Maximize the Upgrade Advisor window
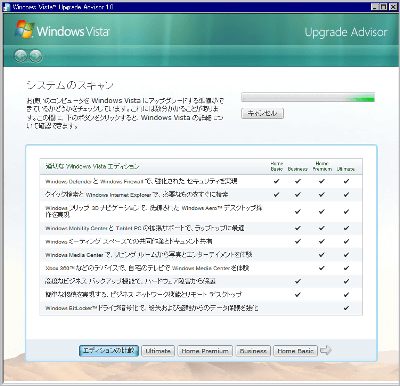The width and height of the screenshot is (400, 386). click(384, 6)
